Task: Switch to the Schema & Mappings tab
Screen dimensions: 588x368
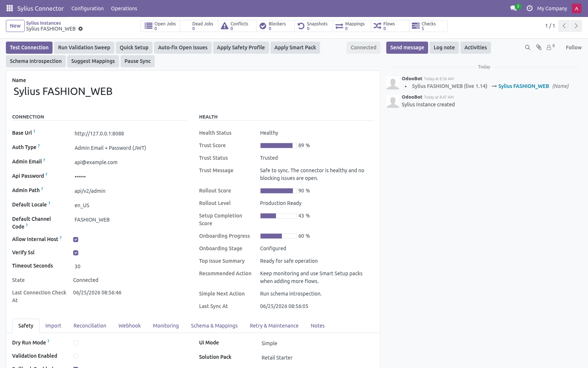Action: [214, 326]
